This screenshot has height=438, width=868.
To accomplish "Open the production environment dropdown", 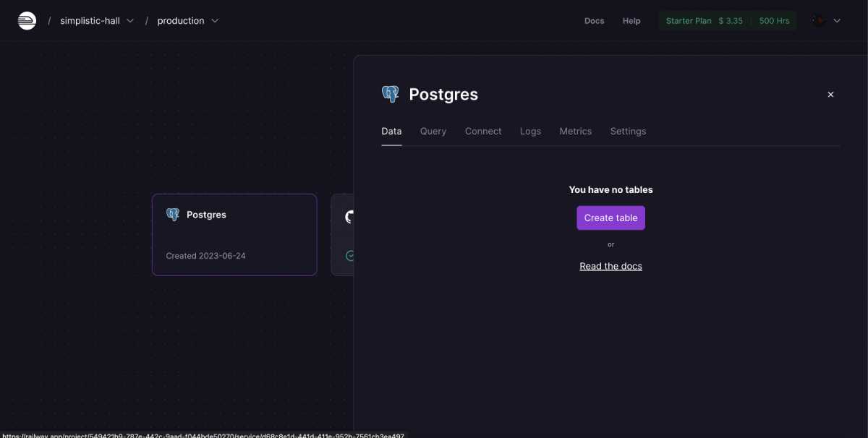I will (188, 20).
